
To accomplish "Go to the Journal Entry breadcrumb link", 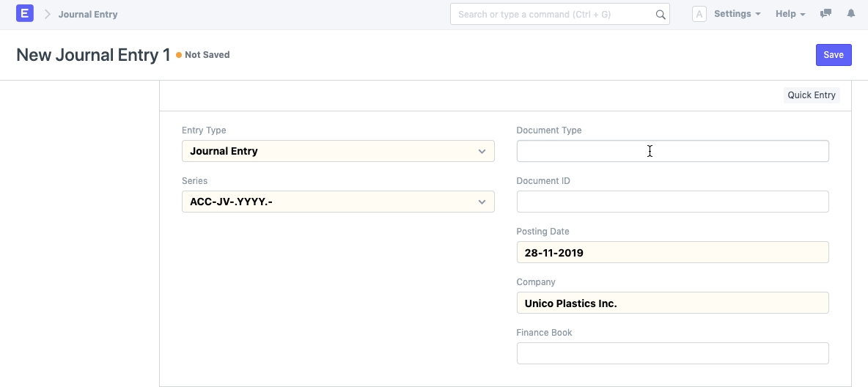I will 88,14.
